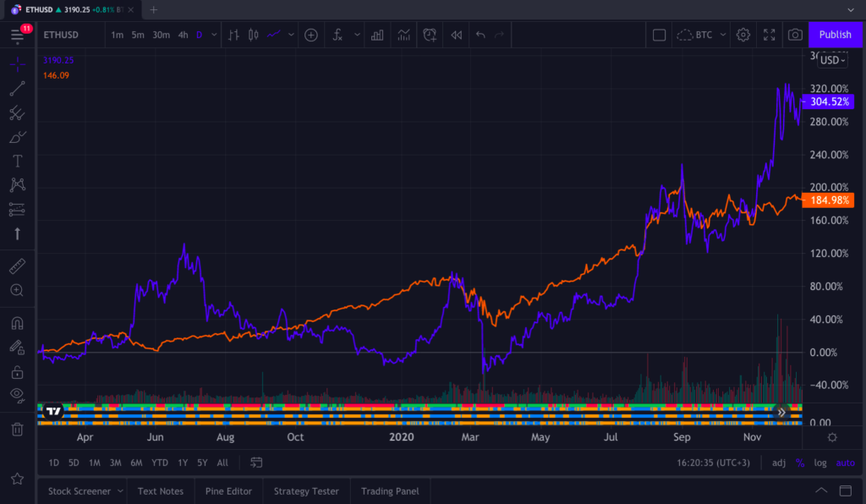Select the trend line drawing tool

click(17, 89)
